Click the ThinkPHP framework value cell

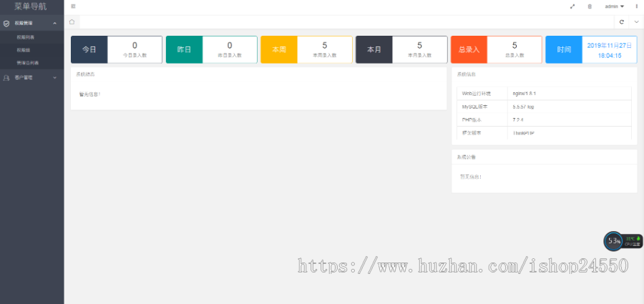pyautogui.click(x=570, y=133)
